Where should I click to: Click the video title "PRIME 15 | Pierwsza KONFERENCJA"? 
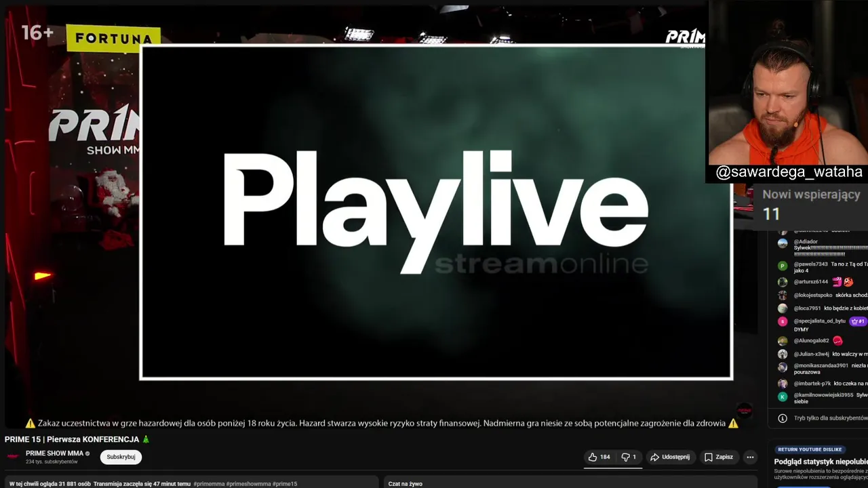[72, 439]
